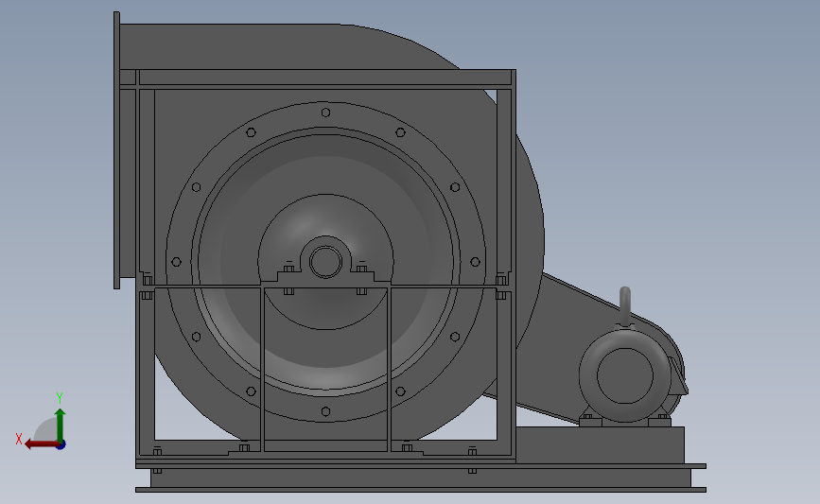Select the fan shaft end at impeller center
This screenshot has height=504, width=820.
click(325, 261)
